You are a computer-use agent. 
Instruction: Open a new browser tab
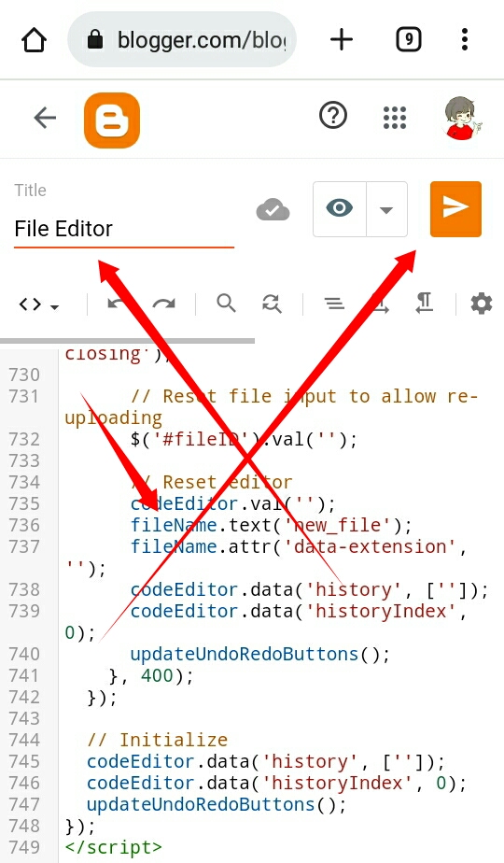342,39
